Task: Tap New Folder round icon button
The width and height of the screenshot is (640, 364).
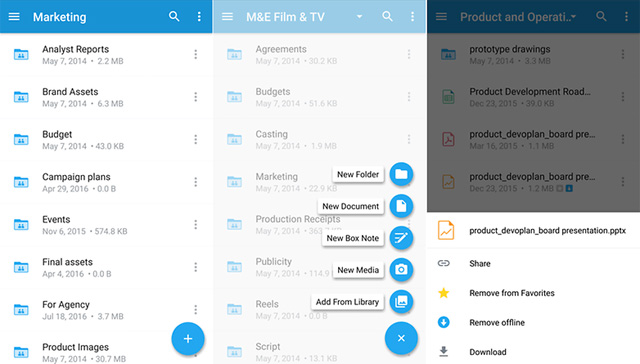Action: click(x=401, y=174)
